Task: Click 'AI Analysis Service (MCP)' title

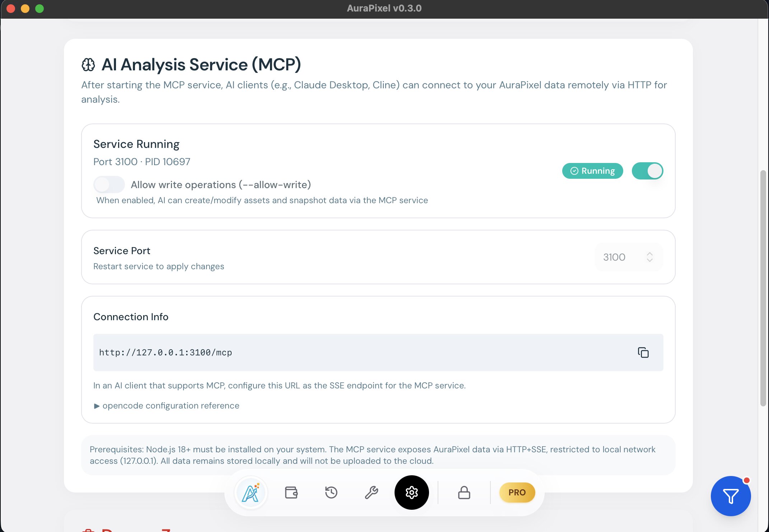Action: [x=201, y=65]
